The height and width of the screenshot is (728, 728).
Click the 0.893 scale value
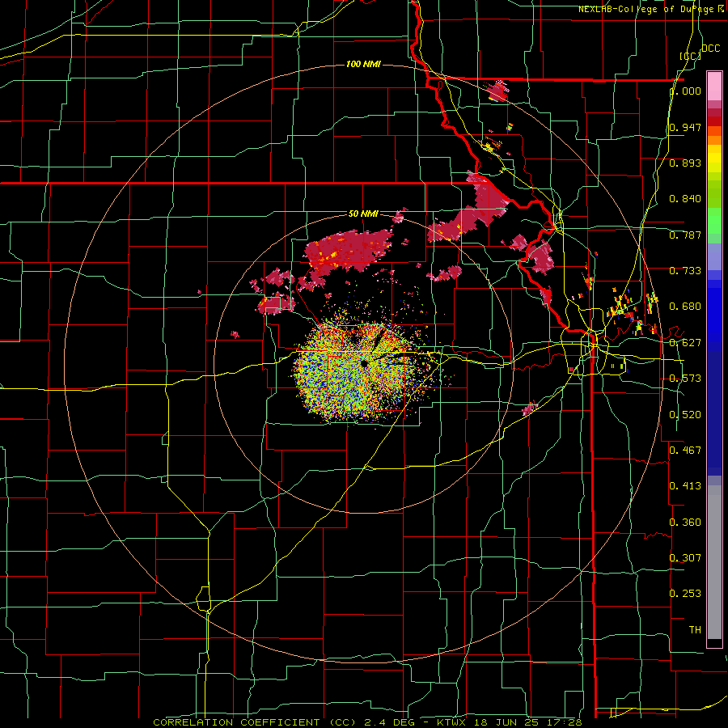click(x=685, y=163)
